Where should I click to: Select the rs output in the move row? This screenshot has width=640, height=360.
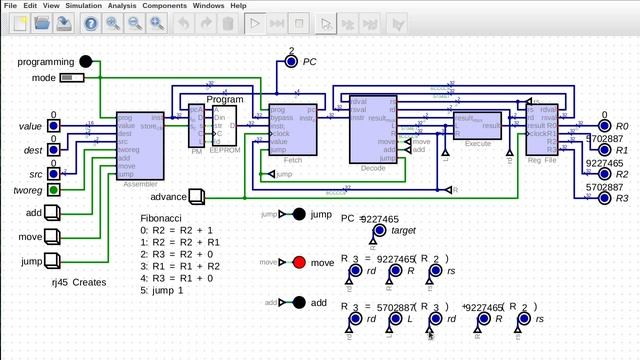(x=436, y=270)
